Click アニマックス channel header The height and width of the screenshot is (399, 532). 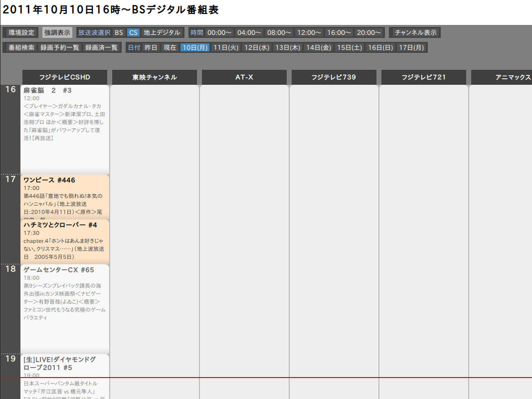[502, 77]
